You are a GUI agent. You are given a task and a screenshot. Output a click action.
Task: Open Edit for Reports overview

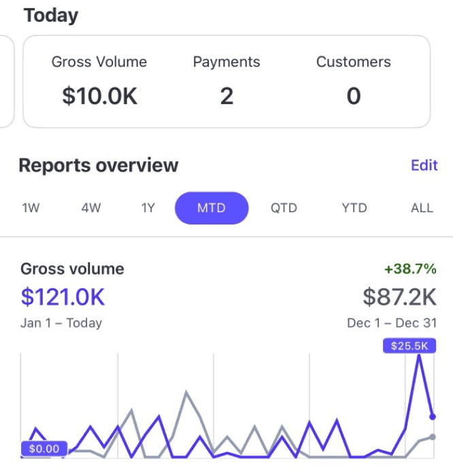coord(424,165)
